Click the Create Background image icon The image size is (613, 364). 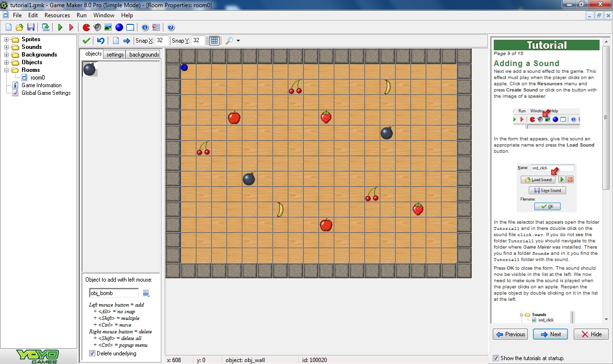click(108, 27)
